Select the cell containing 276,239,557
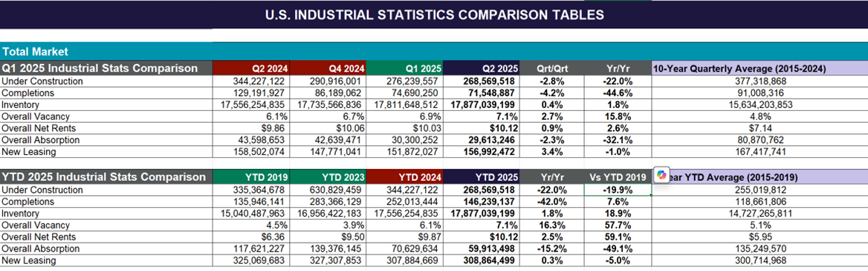The height and width of the screenshot is (271, 868). [405, 81]
